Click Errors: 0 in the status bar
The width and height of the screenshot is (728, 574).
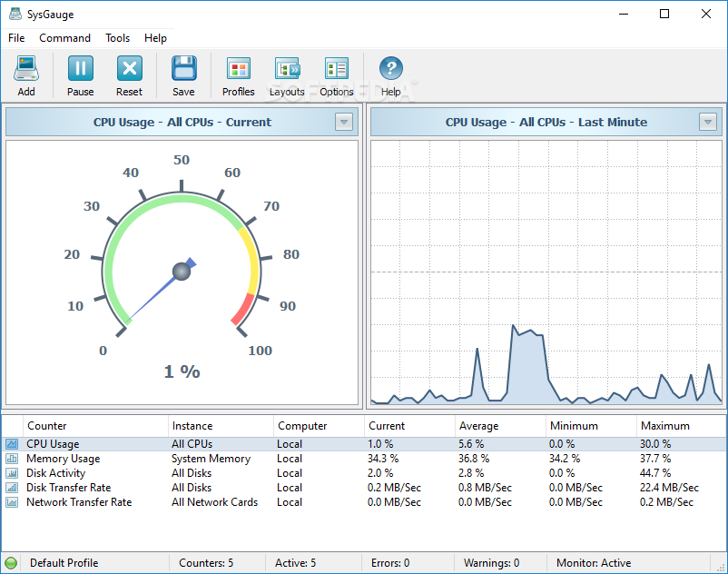pos(390,563)
